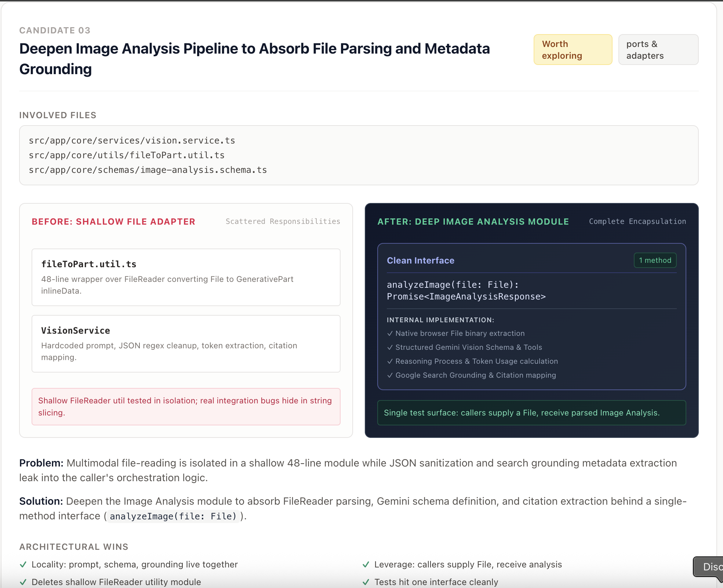This screenshot has height=588, width=723.
Task: Click the 'ARCHITECTURAL WINS' section label
Action: (74, 547)
